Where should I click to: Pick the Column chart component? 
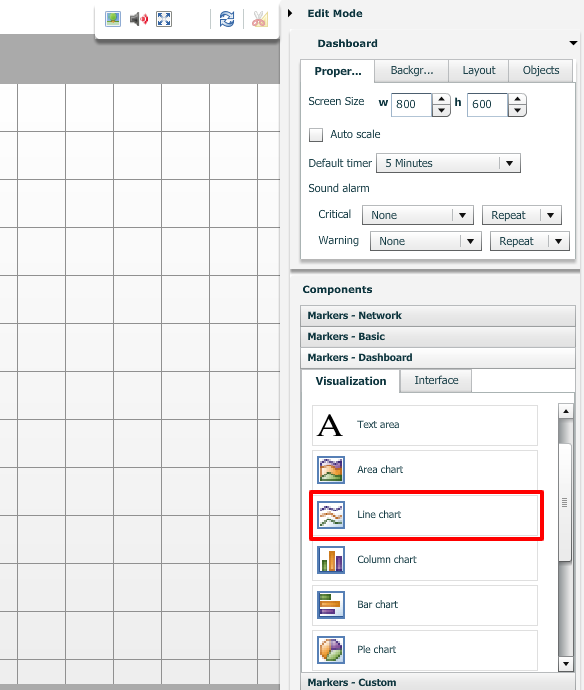(x=425, y=559)
